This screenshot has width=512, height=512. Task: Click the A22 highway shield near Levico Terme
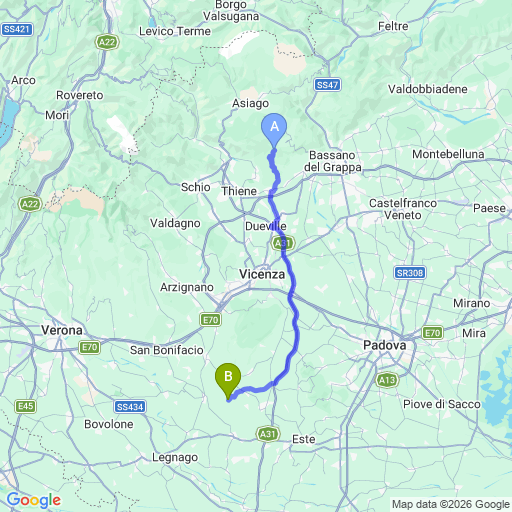(107, 42)
